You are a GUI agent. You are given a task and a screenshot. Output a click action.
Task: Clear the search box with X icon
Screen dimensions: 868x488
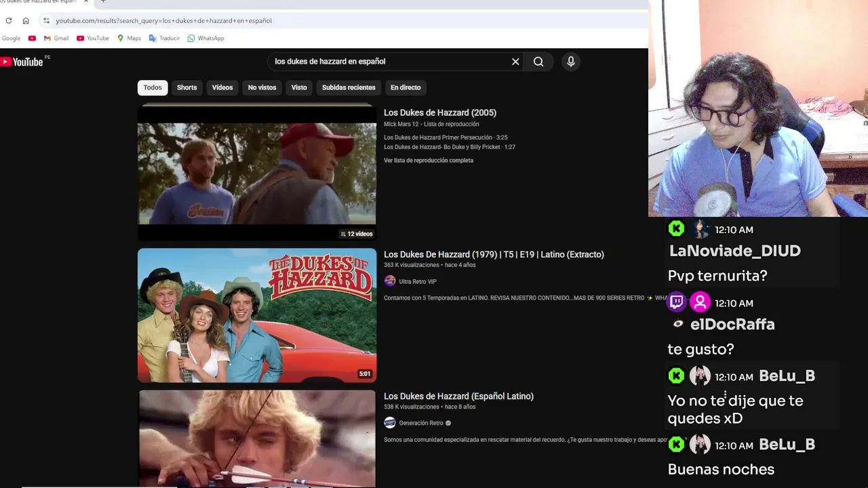(x=515, y=62)
